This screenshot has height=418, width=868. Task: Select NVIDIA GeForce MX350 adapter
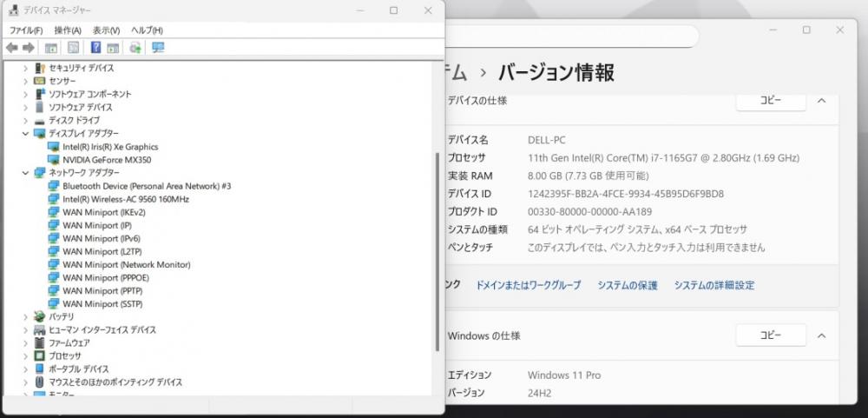[107, 160]
